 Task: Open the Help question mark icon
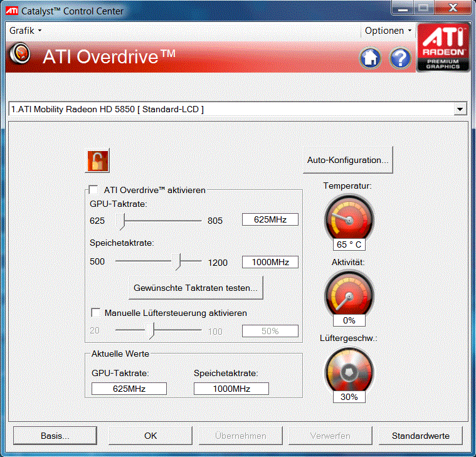[x=400, y=58]
